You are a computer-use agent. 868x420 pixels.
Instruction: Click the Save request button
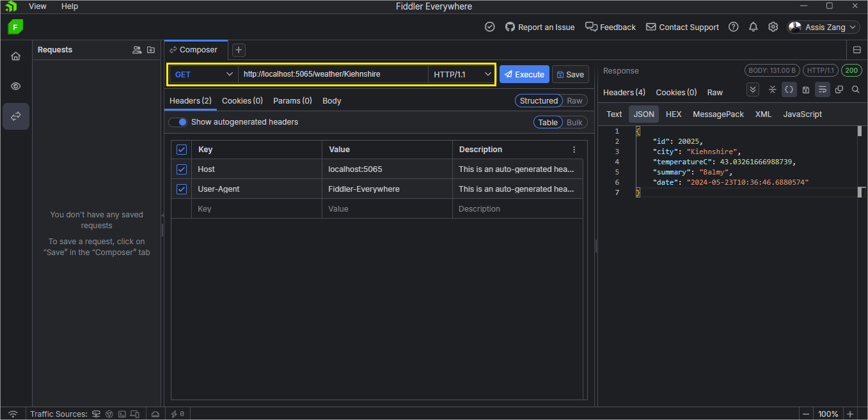[571, 74]
